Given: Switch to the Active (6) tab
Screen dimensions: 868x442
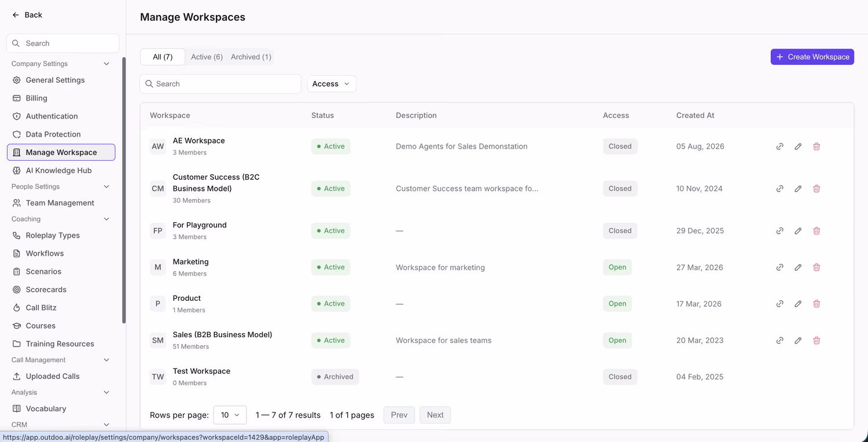Looking at the screenshot, I should 207,57.
